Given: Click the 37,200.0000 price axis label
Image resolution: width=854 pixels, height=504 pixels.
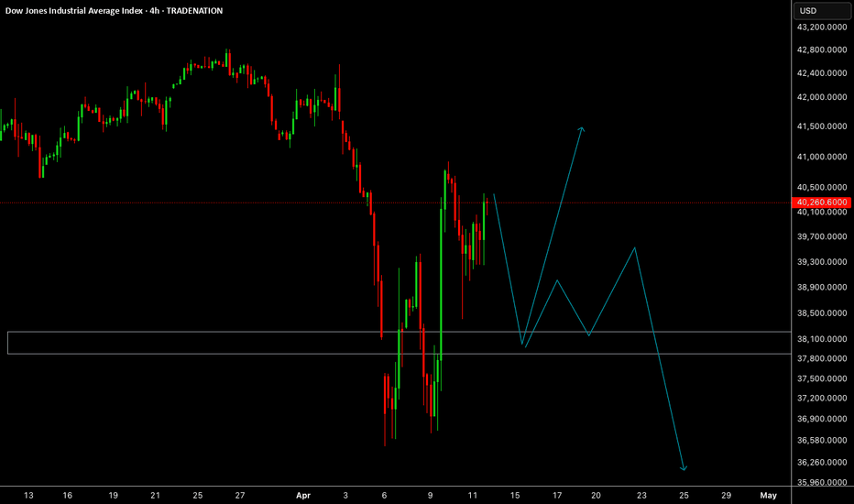Looking at the screenshot, I should pyautogui.click(x=822, y=399).
